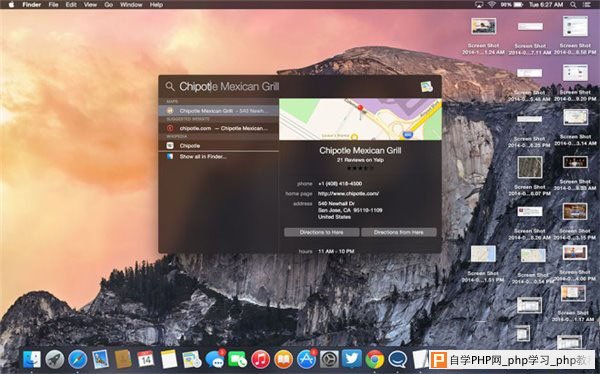Select Screen Shot ending 5.48 AM on desktop

click(x=530, y=84)
